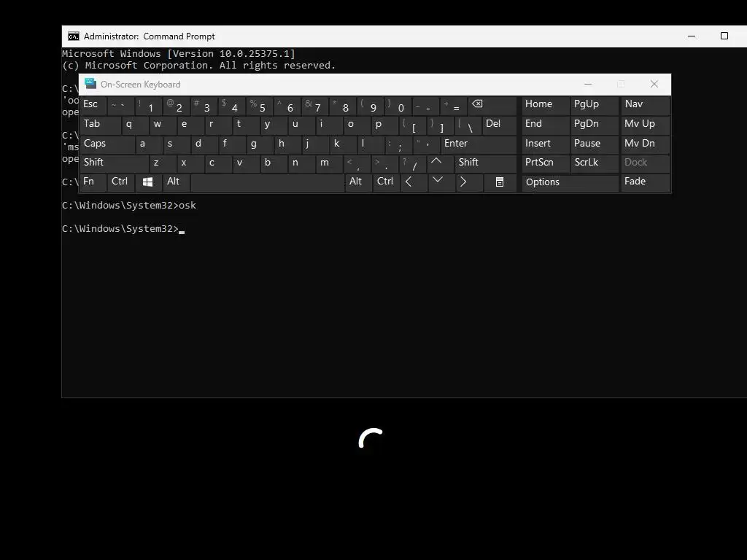The width and height of the screenshot is (747, 560).
Task: Click the Command Prompt window icon
Action: [74, 36]
